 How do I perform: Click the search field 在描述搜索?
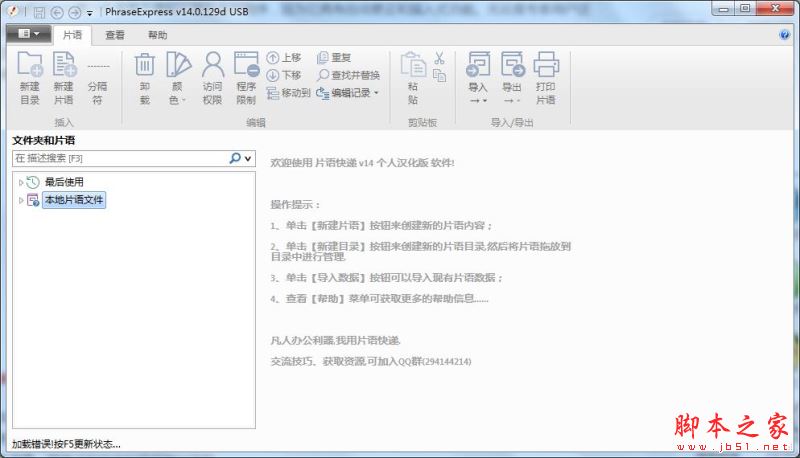click(120, 158)
